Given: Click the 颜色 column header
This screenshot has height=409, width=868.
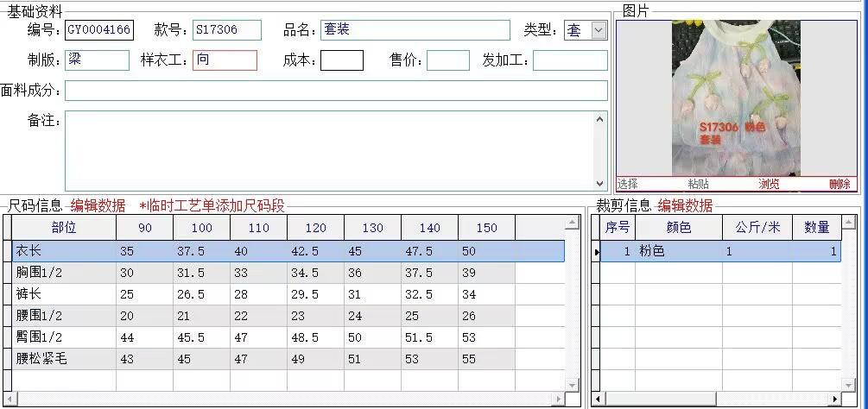Looking at the screenshot, I should 679,227.
